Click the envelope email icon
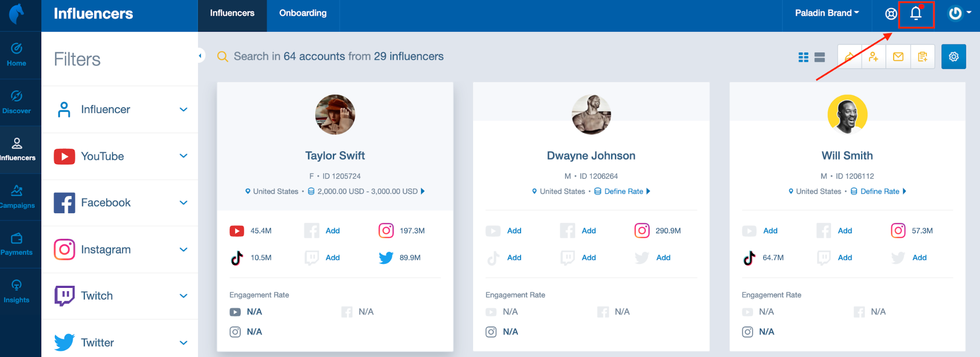This screenshot has height=357, width=980. [x=898, y=57]
